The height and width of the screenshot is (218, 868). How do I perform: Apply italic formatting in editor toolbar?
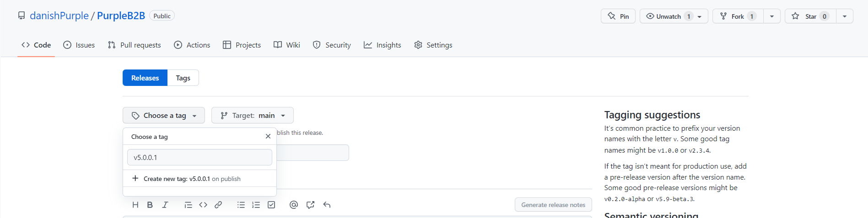click(165, 205)
